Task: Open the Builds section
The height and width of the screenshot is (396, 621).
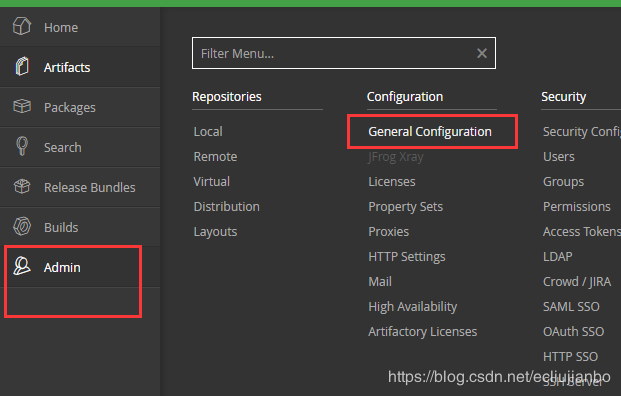Action: (x=61, y=228)
